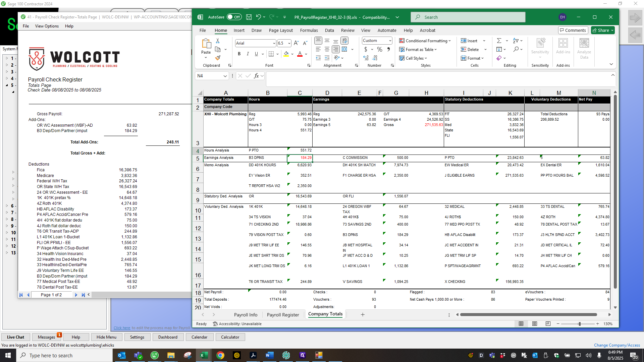Click the AutoSum sigma icon
The image size is (644, 362).
click(499, 41)
